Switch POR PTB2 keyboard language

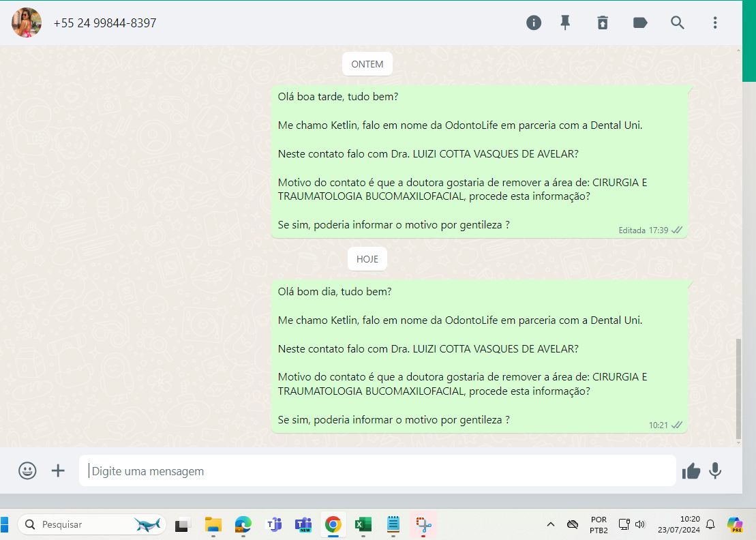599,524
